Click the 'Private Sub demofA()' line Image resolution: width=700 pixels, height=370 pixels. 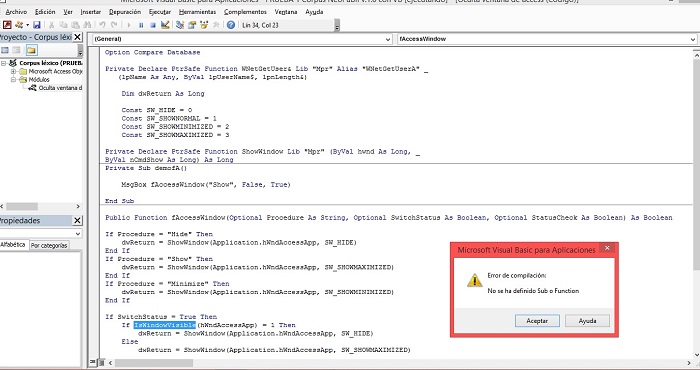pyautogui.click(x=146, y=168)
